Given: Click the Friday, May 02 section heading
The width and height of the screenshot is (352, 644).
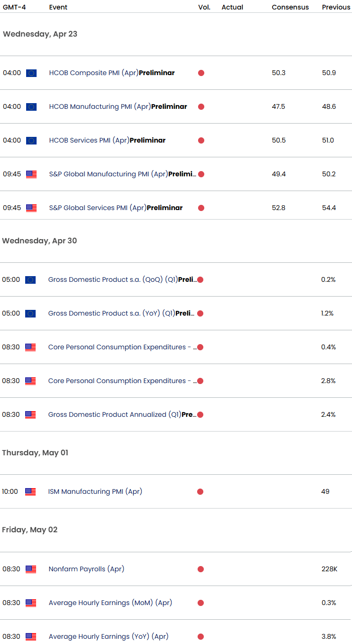Looking at the screenshot, I should (x=29, y=529).
